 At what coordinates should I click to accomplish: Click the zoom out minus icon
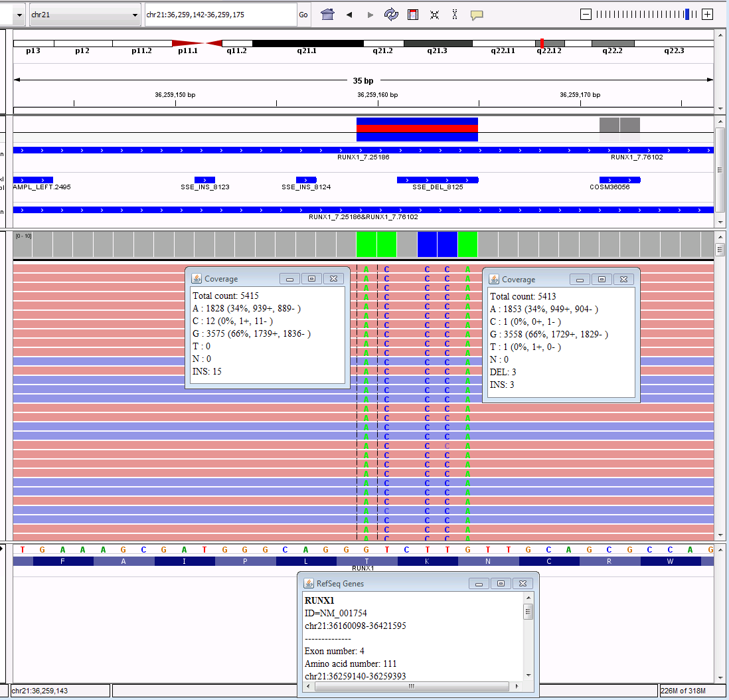tap(585, 15)
